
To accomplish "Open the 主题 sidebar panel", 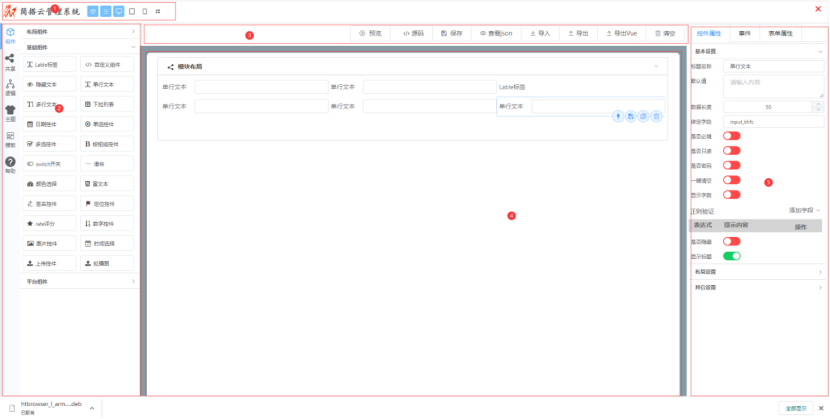I will click(9, 113).
